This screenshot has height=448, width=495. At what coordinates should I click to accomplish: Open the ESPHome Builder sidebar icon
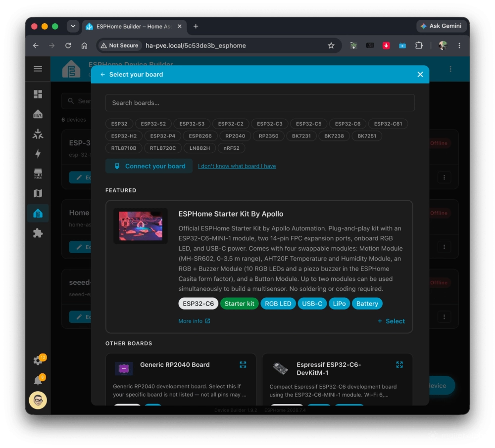point(38,214)
